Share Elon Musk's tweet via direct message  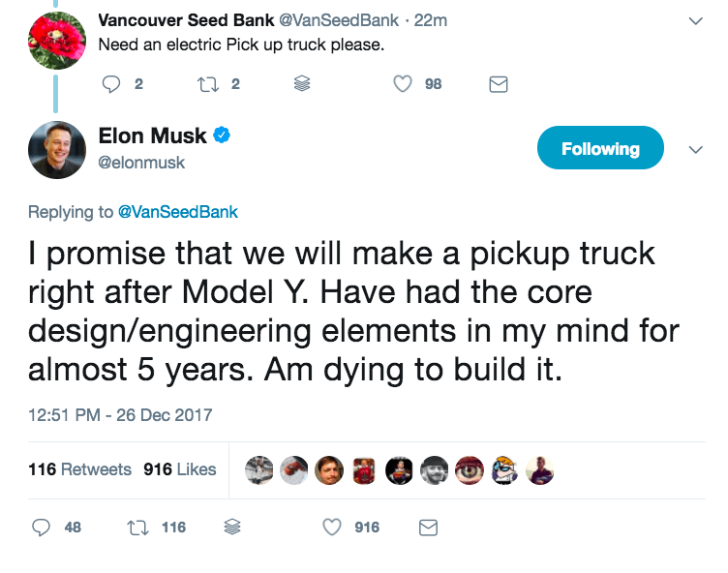(x=427, y=528)
